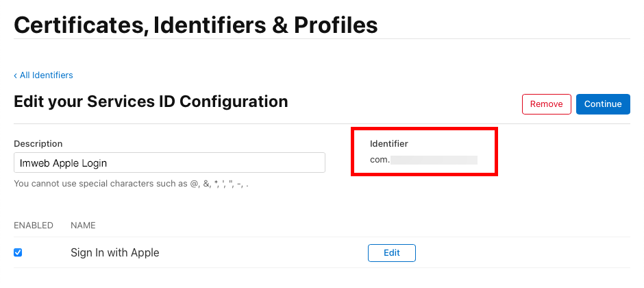This screenshot has width=644, height=288.
Task: Click the Description label above the field
Action: coord(38,143)
